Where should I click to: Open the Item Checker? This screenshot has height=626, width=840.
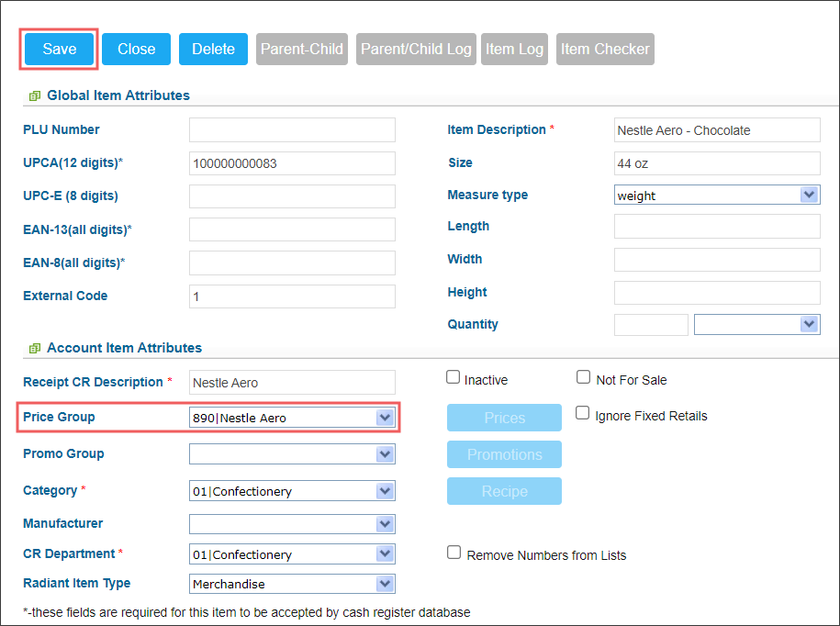[x=605, y=50]
